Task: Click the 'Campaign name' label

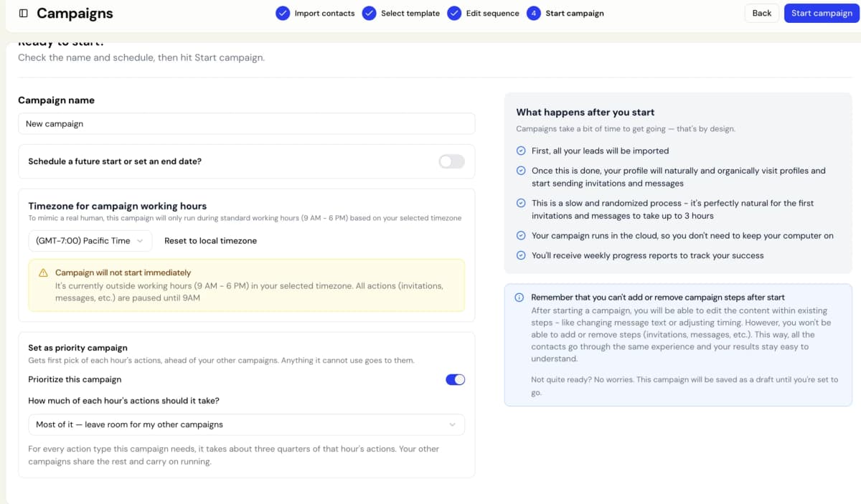Action: (56, 100)
